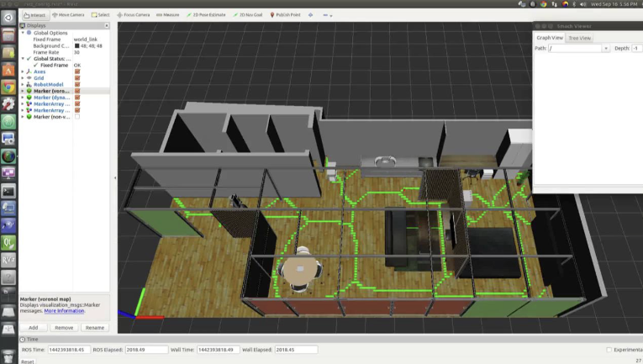Open the Qt Creator launcher icon
Viewport: 643px width, 364px height.
(x=8, y=243)
